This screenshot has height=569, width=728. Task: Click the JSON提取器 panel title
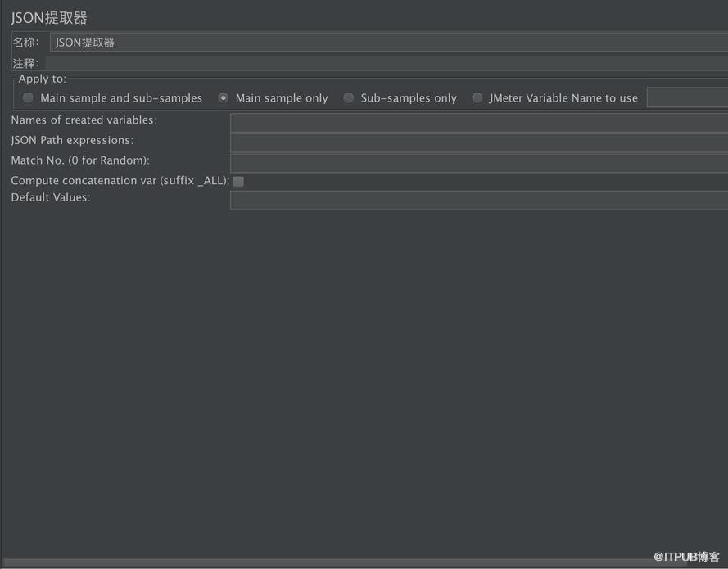(49, 18)
